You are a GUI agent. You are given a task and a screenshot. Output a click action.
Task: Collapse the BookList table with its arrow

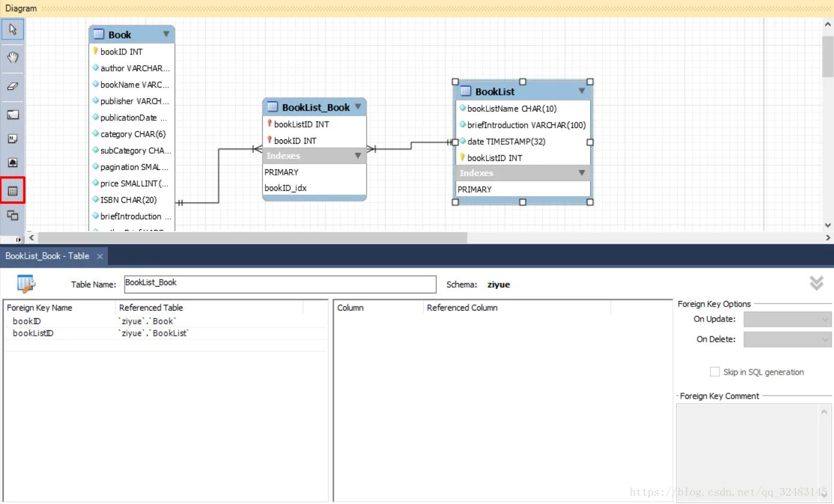point(581,91)
